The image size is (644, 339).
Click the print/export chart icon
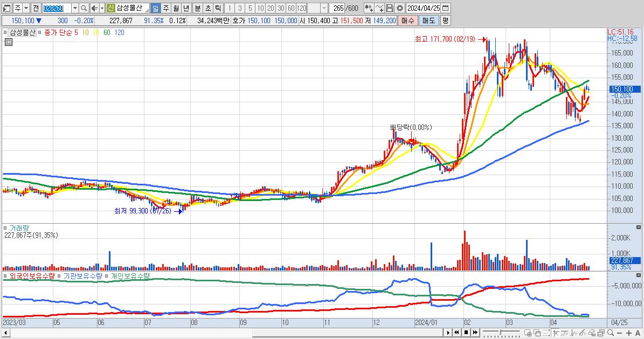(592, 333)
